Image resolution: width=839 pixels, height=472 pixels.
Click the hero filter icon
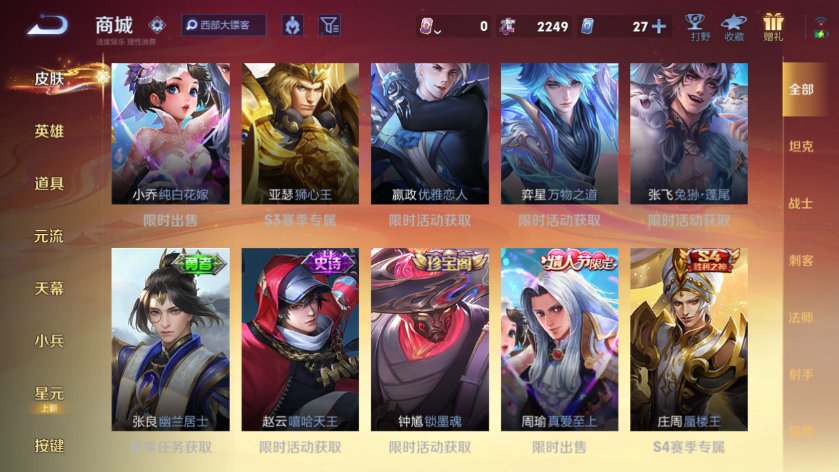click(292, 25)
